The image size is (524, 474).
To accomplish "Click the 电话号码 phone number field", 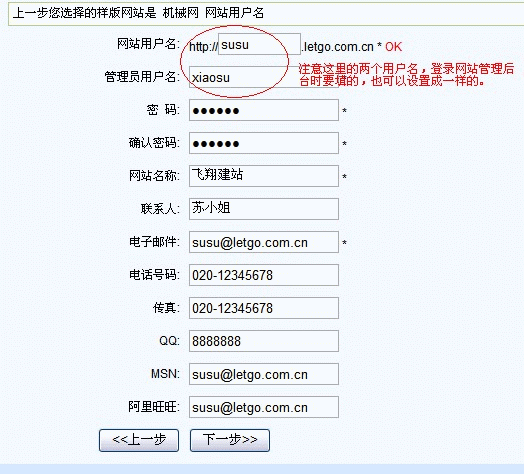I will pos(264,275).
